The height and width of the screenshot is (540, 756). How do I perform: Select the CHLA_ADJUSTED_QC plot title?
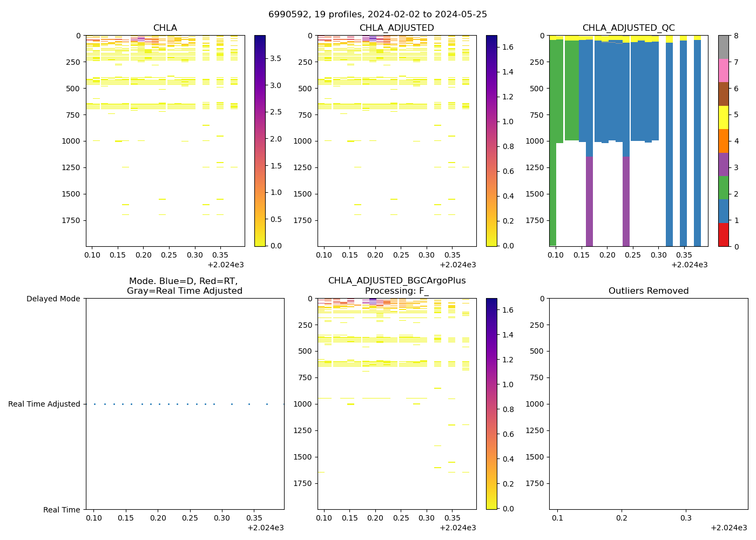click(628, 28)
